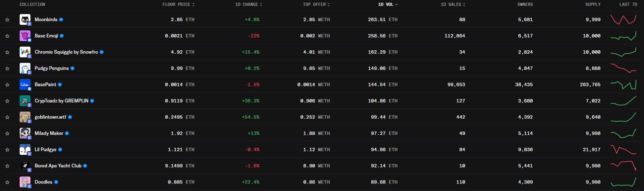Toggle the watchlist star for goblintown.wtf

pos(7,117)
